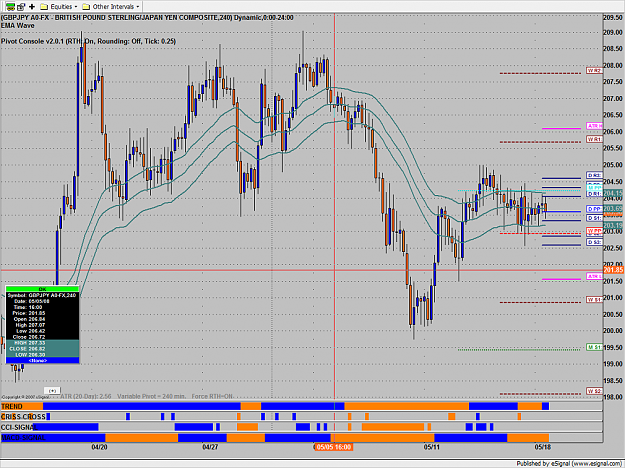Screen dimensions: 625x468
Task: Click the 05/11 date axis label
Action: pyautogui.click(x=432, y=447)
